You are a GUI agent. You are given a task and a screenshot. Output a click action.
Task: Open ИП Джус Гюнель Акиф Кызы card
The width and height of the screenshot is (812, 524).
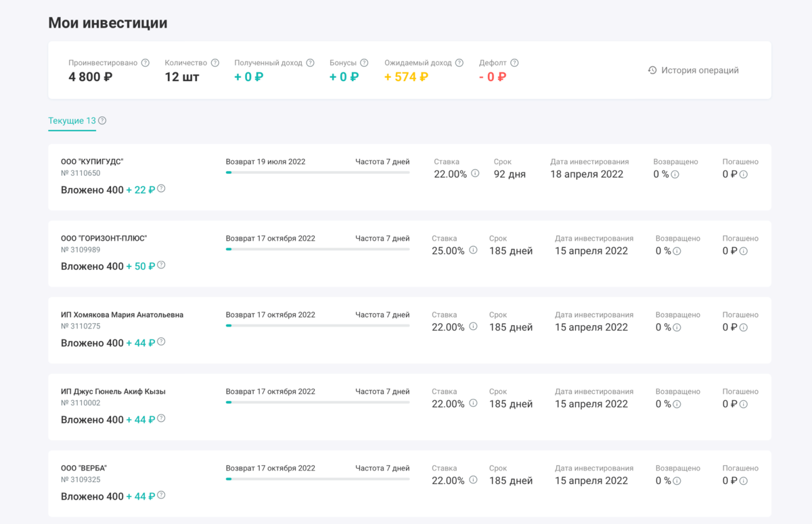pyautogui.click(x=113, y=391)
